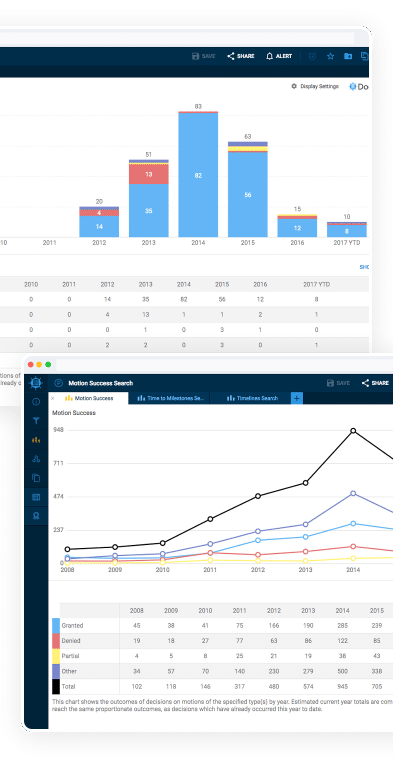This screenshot has width=393, height=766.
Task: Add a new tab with the plus button
Action: (x=297, y=398)
